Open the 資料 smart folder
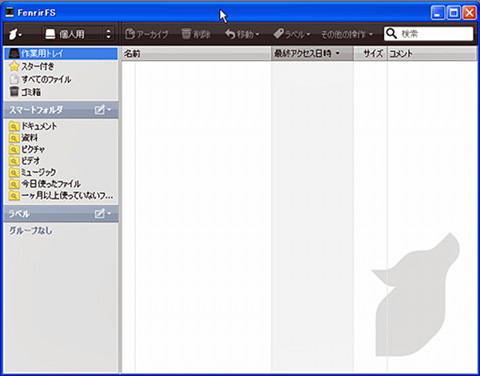The image size is (480, 376). [x=61, y=138]
